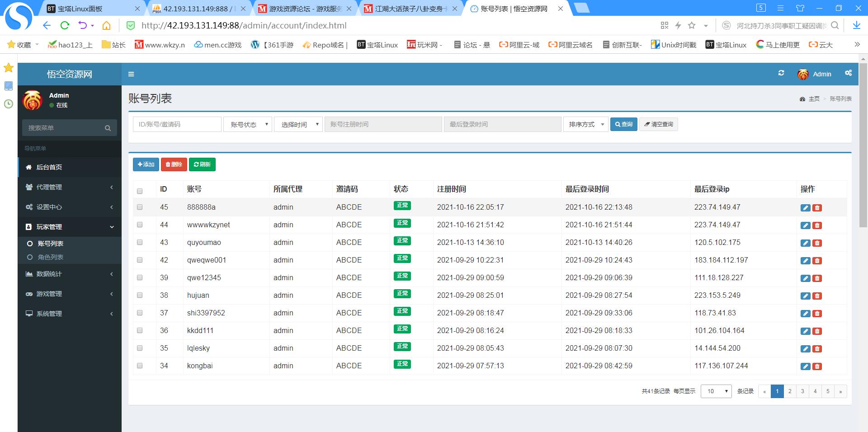The image size is (868, 432).
Task: Click the refresh icon in top header
Action: point(781,73)
